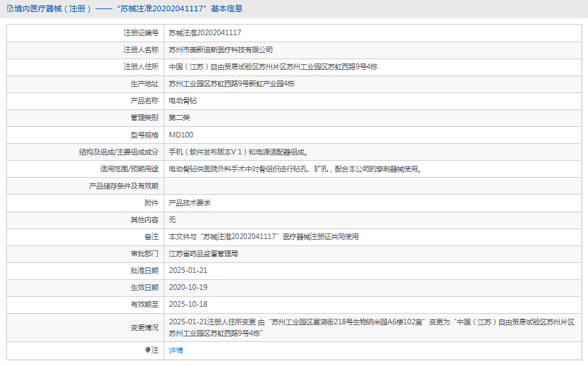Screen dimensions: 588x366
Task: Select the 注册人住所 address value
Action: click(273, 67)
